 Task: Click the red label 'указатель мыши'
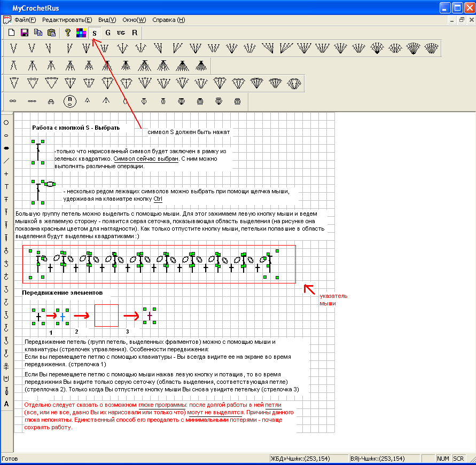[333, 300]
